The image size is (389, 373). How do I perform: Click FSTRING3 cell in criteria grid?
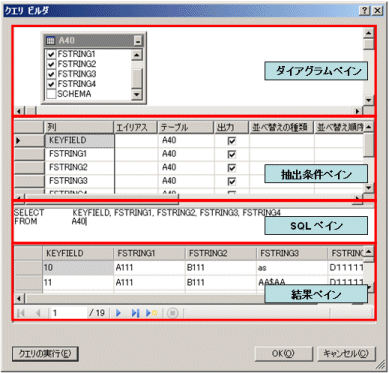click(79, 181)
